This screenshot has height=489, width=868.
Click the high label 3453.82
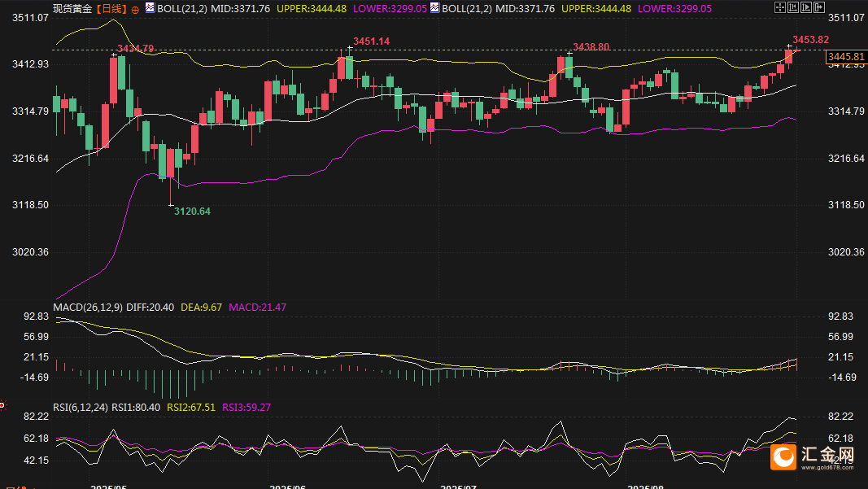810,39
